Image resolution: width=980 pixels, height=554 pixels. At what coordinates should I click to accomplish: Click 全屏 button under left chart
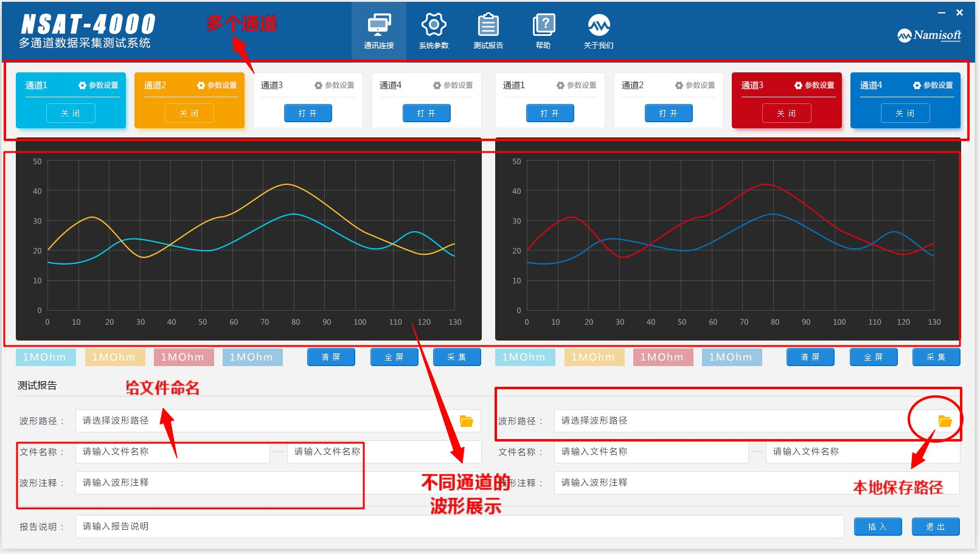tap(394, 357)
